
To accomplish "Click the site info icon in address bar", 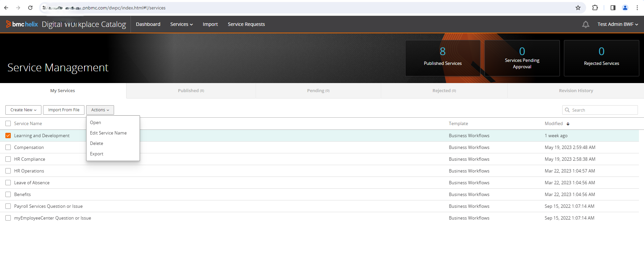I will (44, 8).
